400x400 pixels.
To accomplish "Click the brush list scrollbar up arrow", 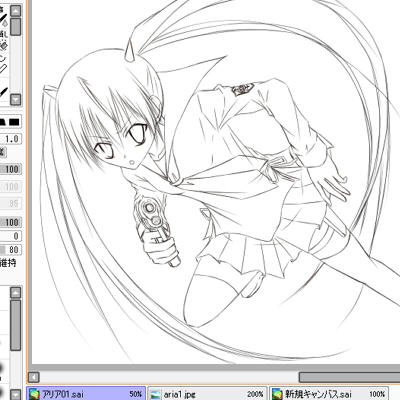I will (16, 293).
